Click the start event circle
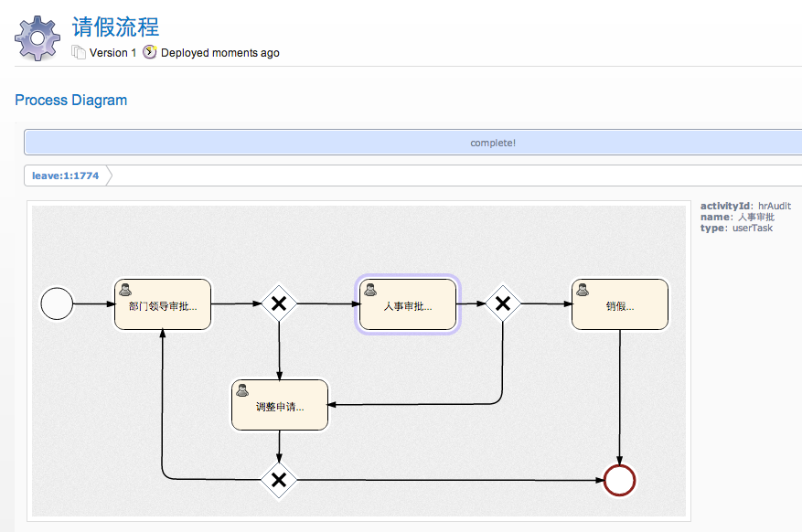 (57, 303)
